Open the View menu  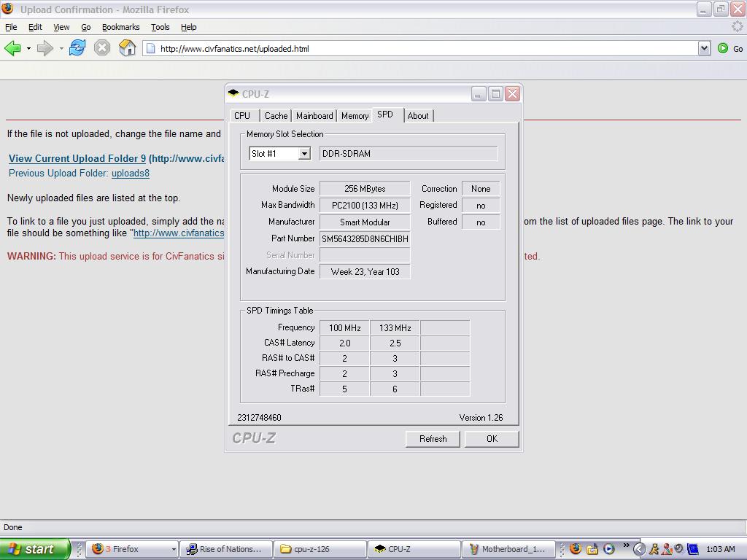[61, 27]
